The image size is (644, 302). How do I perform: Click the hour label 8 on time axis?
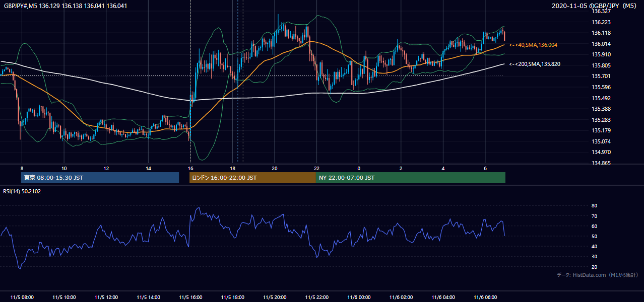click(x=22, y=168)
